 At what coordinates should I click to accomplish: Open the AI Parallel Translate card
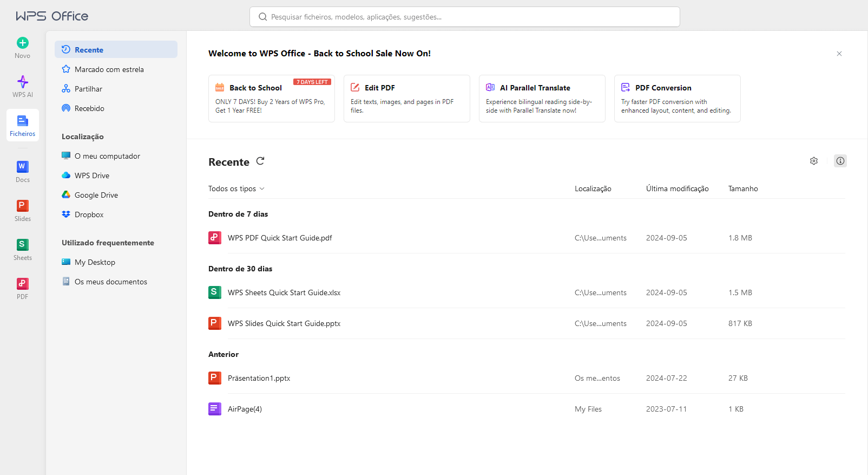pos(542,99)
